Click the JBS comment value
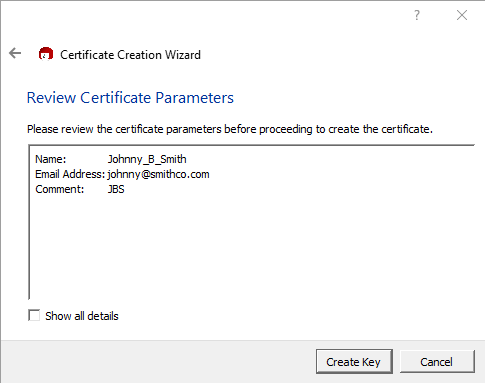Viewport: 485px width, 383px height. (116, 189)
